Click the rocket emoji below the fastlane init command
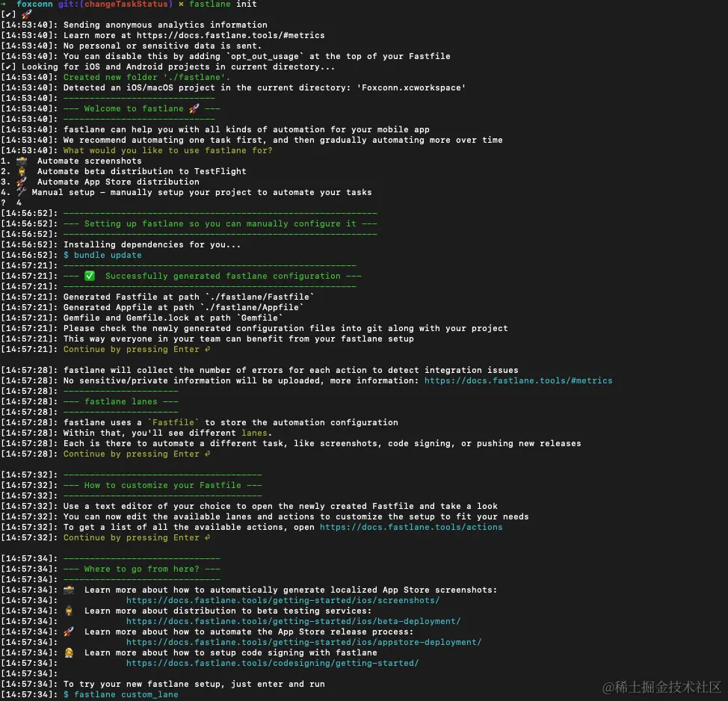728x701 pixels. point(26,14)
